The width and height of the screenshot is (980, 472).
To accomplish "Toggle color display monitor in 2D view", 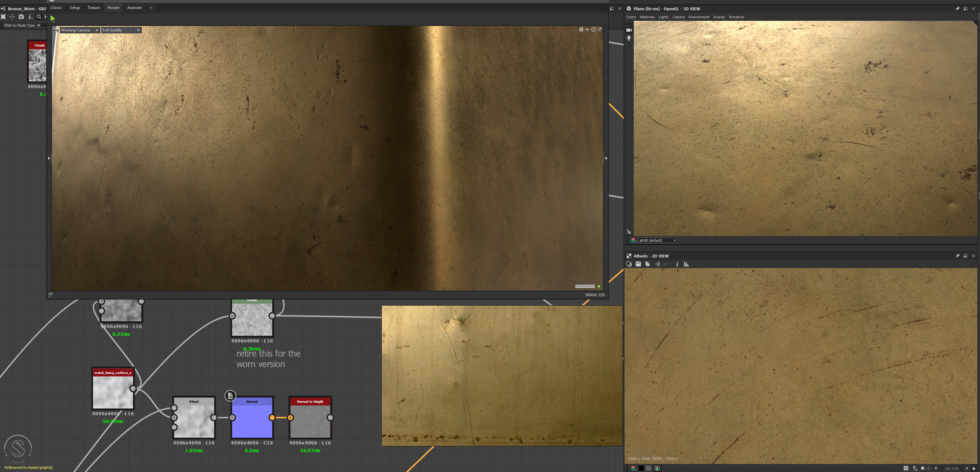I will coord(657,468).
